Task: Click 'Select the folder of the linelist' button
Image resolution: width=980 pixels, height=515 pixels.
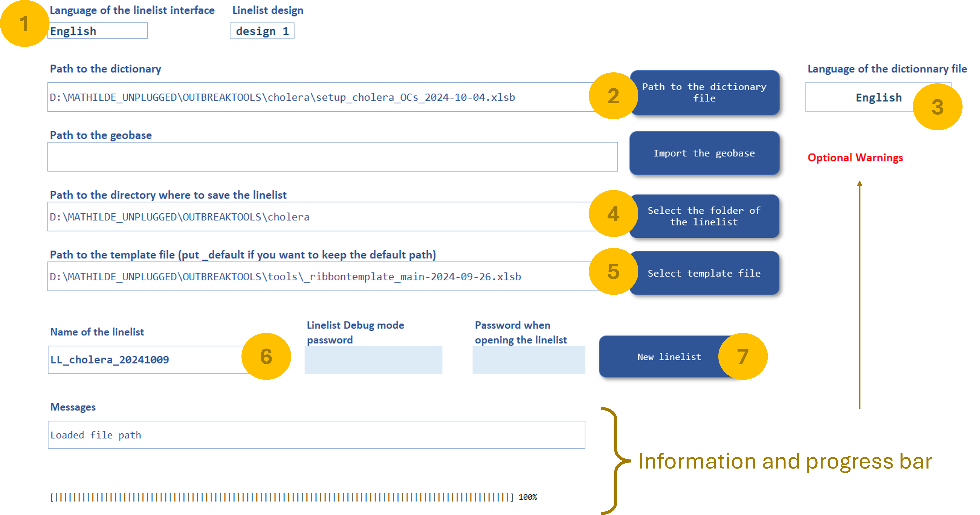Action: pyautogui.click(x=704, y=216)
